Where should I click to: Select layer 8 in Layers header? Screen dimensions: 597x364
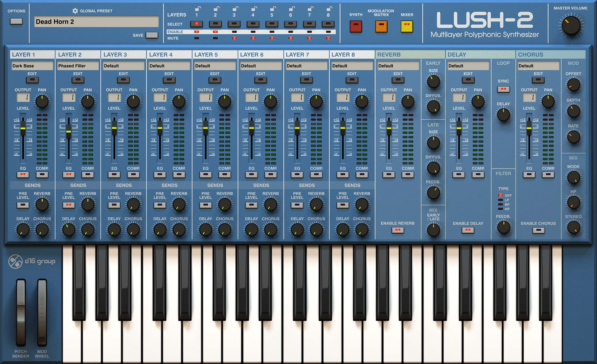(328, 24)
